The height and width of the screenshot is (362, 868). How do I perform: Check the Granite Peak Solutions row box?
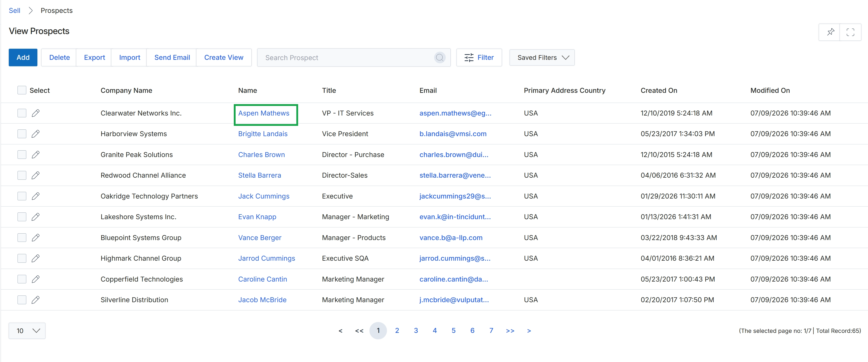click(22, 155)
